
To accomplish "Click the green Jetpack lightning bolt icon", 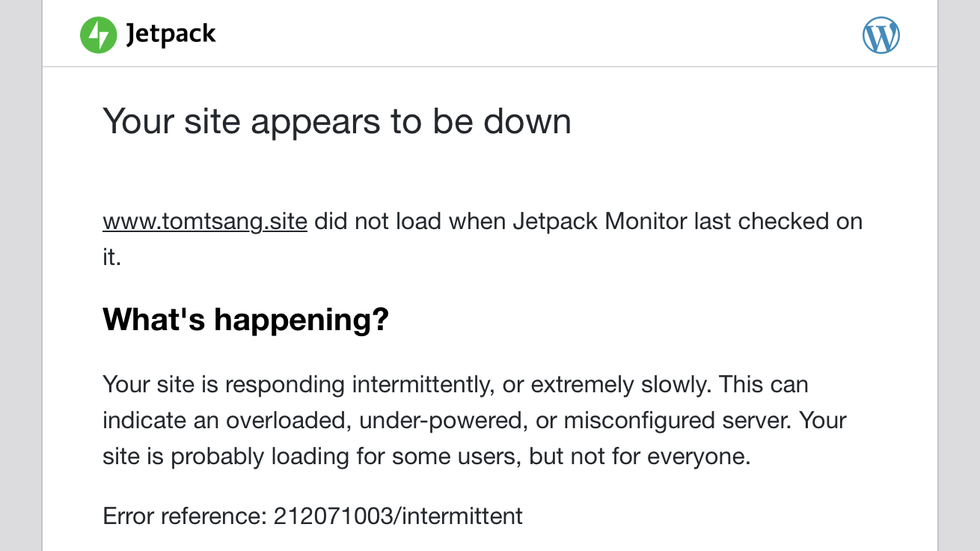I will click(x=98, y=35).
